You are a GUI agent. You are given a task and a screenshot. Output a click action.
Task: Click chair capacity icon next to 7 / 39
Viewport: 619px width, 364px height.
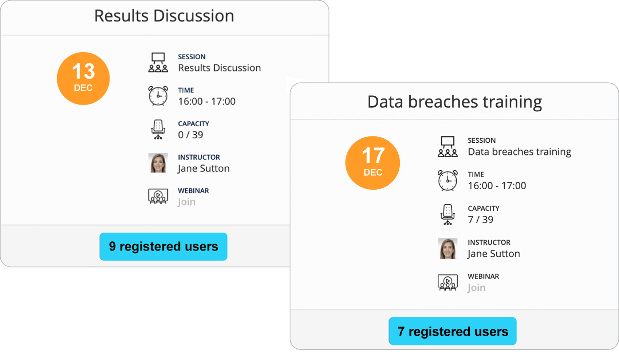(x=448, y=214)
